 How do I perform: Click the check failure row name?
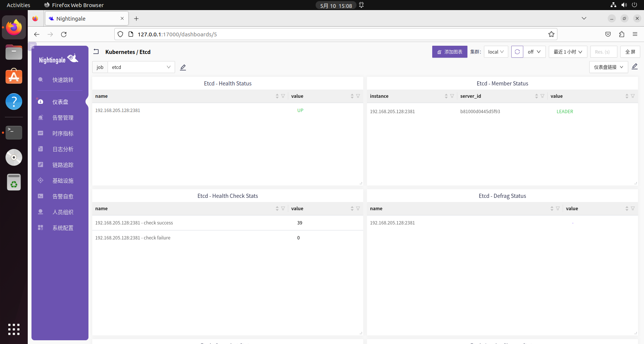point(133,238)
